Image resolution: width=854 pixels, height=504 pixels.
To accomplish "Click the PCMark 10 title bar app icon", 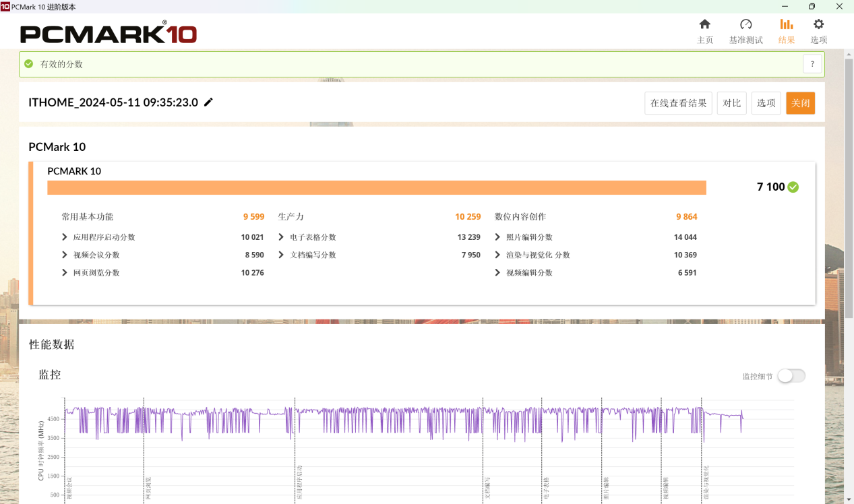I will [5, 6].
